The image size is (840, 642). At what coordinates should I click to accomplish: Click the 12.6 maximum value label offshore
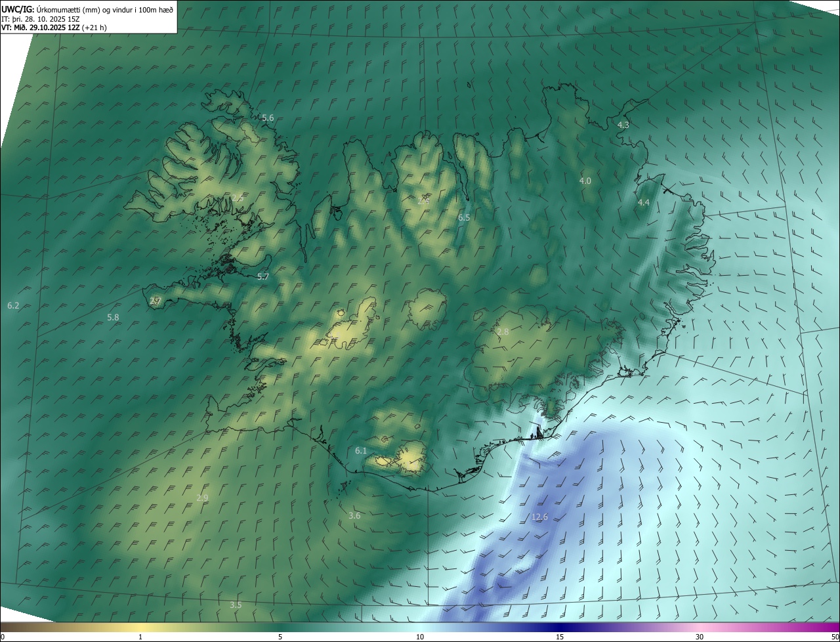pyautogui.click(x=539, y=517)
